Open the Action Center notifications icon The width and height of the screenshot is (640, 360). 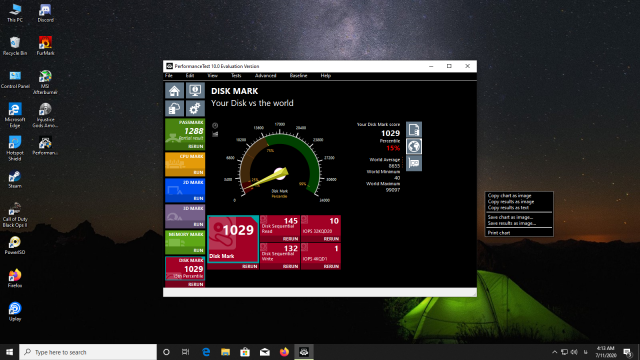(628, 352)
